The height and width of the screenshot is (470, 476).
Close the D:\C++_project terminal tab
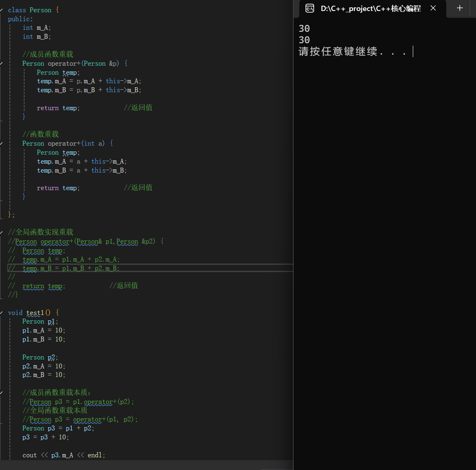coord(433,8)
